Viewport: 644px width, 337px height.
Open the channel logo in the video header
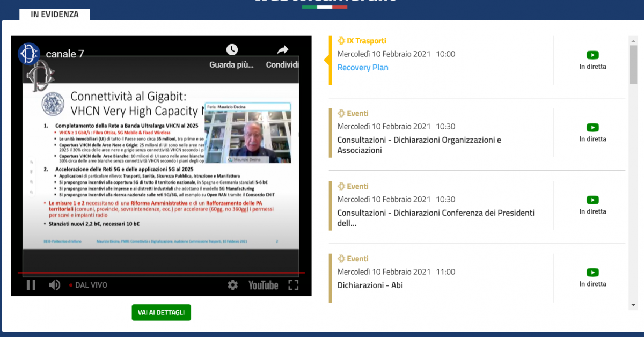[x=29, y=54]
